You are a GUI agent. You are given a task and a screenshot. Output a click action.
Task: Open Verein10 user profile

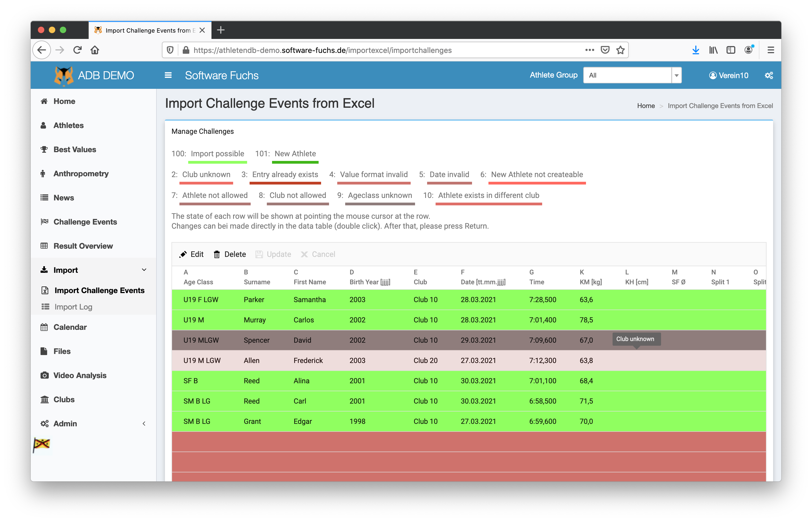[729, 75]
